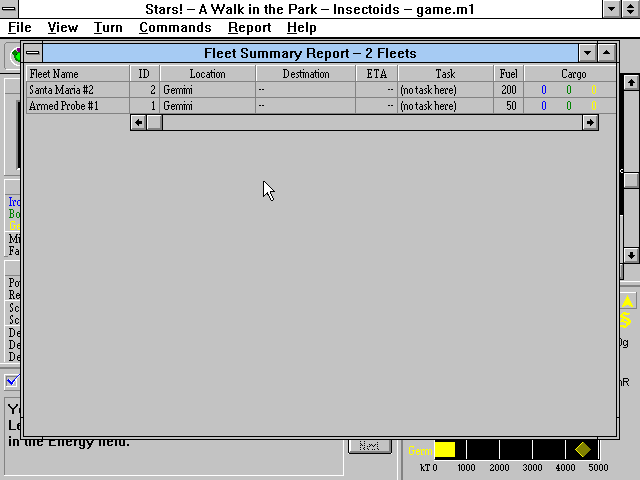The height and width of the screenshot is (480, 640).
Task: Sort by the Cargo column header
Action: click(570, 74)
